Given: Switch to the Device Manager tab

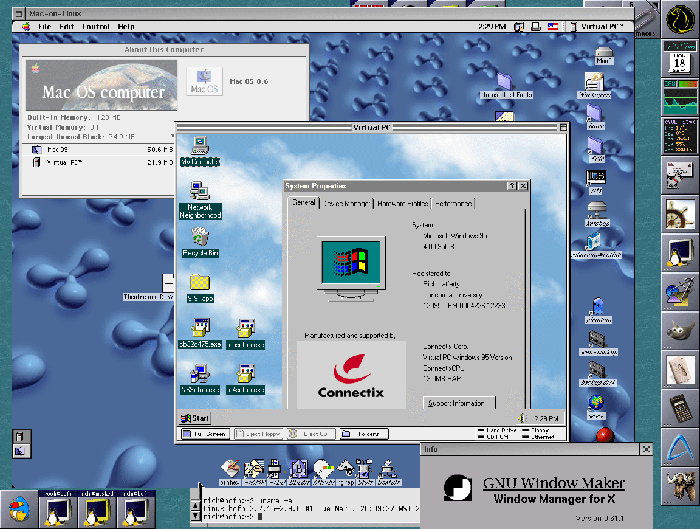Looking at the screenshot, I should 346,204.
